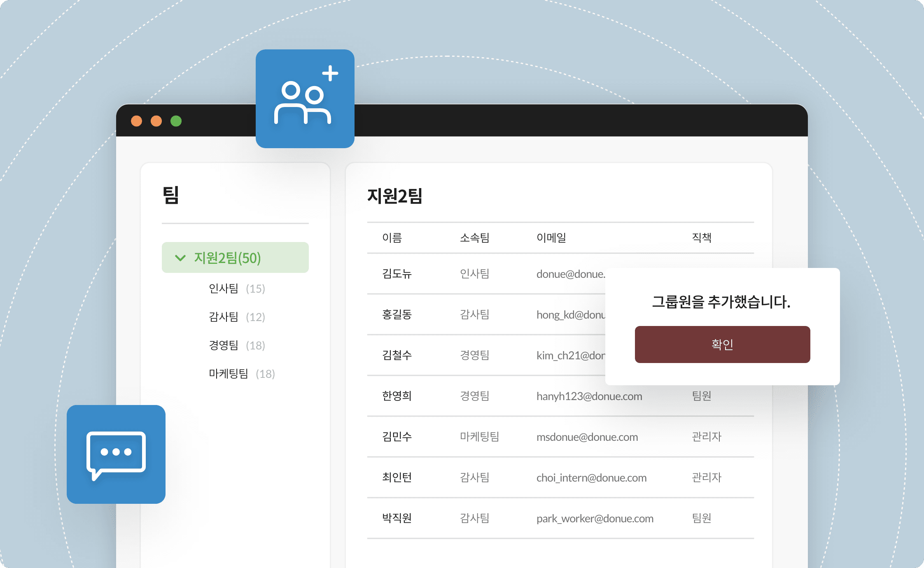
Task: Select the 김민수 member row
Action: click(x=397, y=437)
